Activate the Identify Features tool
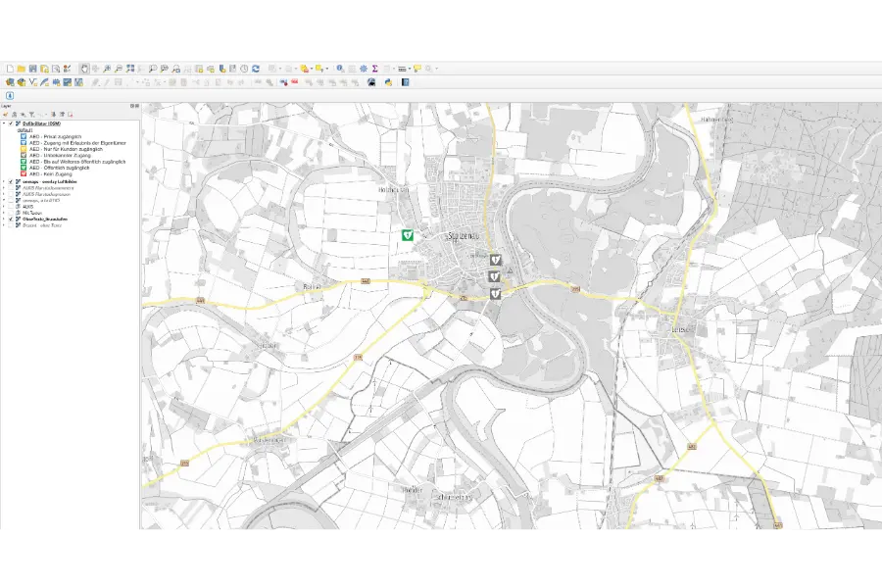Screen dimensions: 882x588 tap(340, 69)
